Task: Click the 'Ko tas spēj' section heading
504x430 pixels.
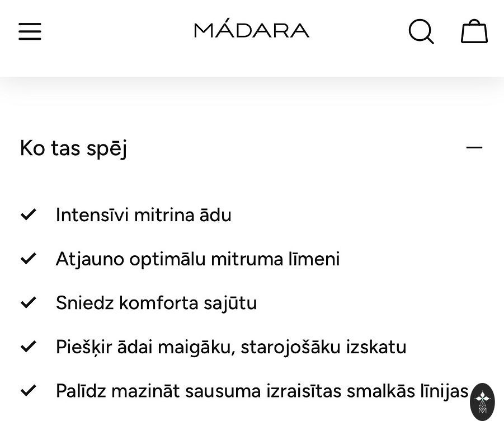Action: pos(73,148)
